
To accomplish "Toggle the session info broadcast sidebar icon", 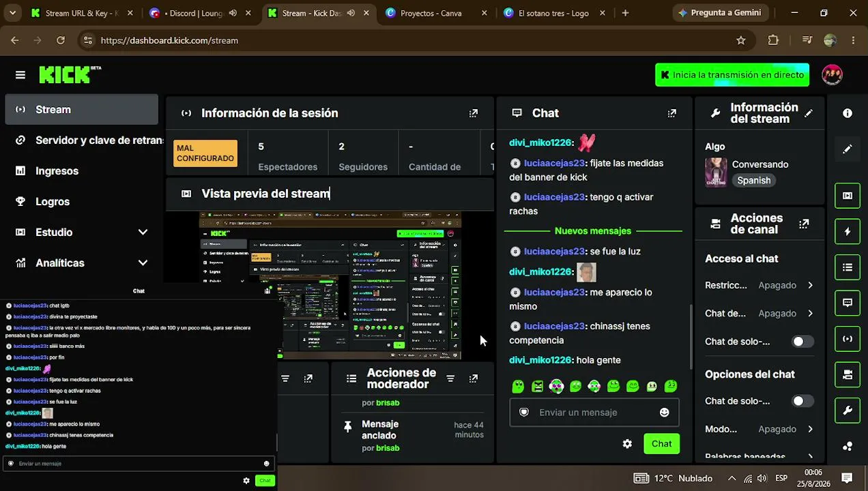I will pyautogui.click(x=848, y=339).
